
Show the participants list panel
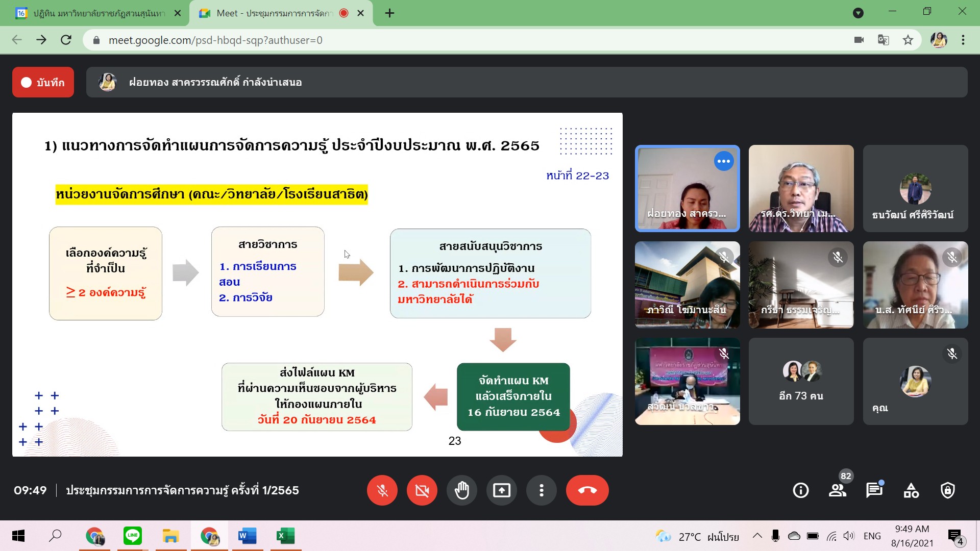coord(837,490)
